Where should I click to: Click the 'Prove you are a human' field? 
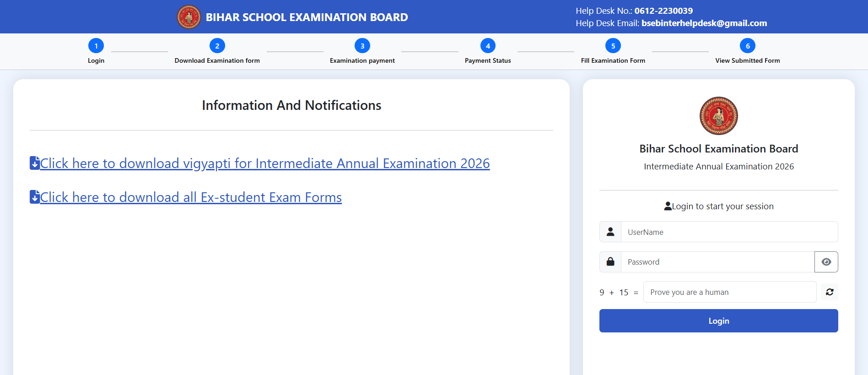[x=729, y=292]
